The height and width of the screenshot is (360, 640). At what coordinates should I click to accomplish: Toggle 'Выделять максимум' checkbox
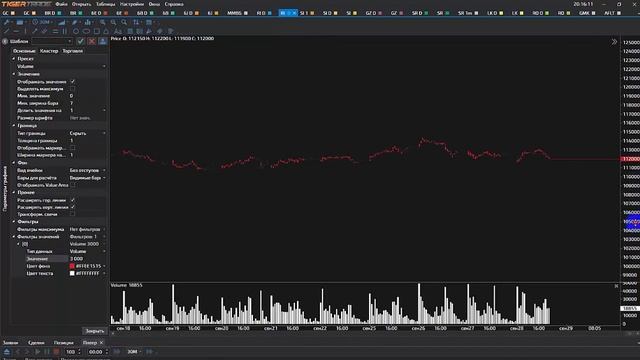[73, 89]
